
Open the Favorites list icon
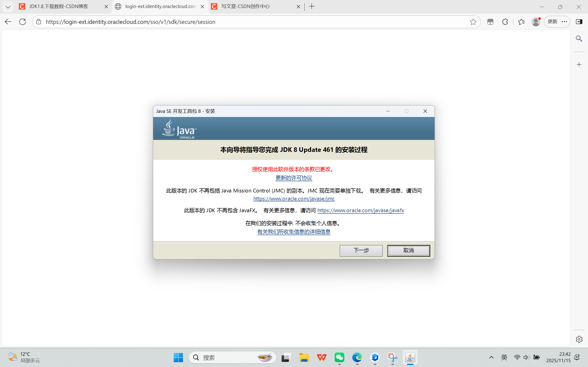pos(521,22)
